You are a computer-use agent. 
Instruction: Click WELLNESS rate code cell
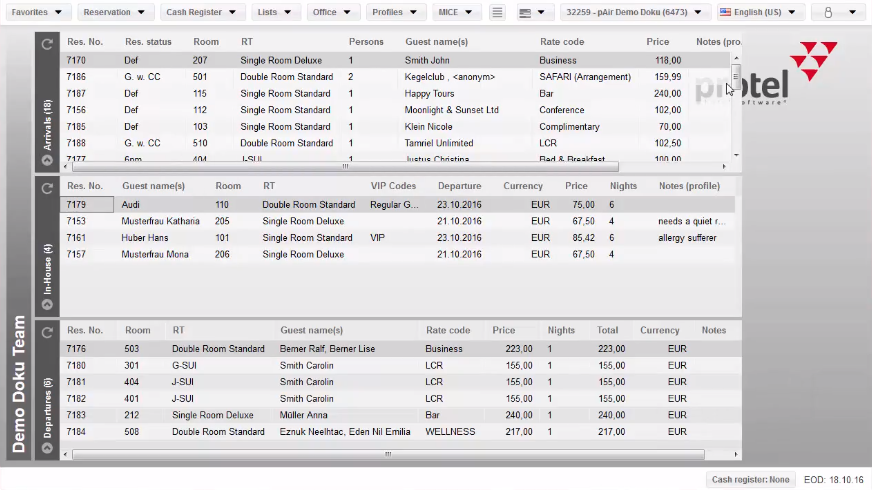coord(450,432)
